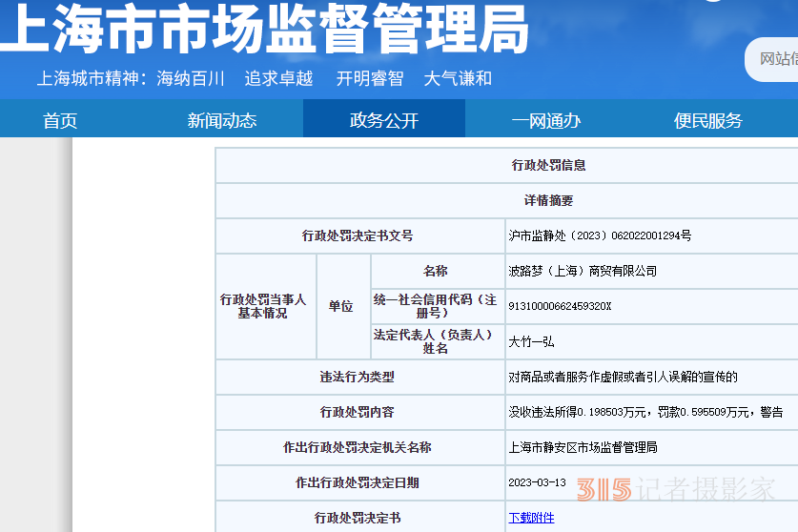
Task: Click the 下载附件 download link
Action: [x=531, y=518]
